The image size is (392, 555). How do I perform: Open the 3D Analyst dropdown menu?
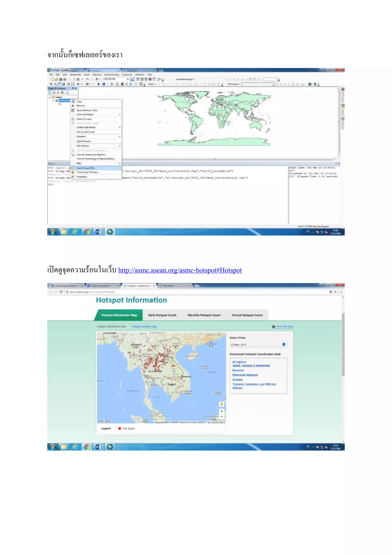234,84
